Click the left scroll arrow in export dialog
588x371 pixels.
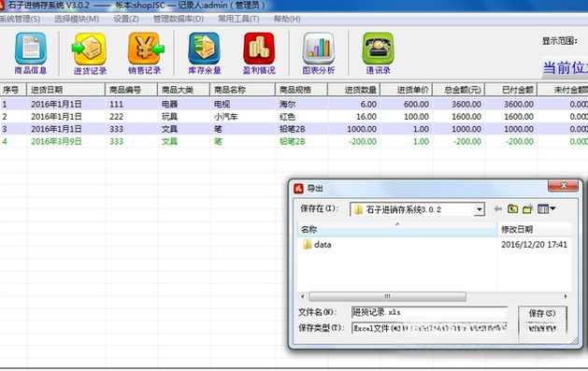coord(303,296)
